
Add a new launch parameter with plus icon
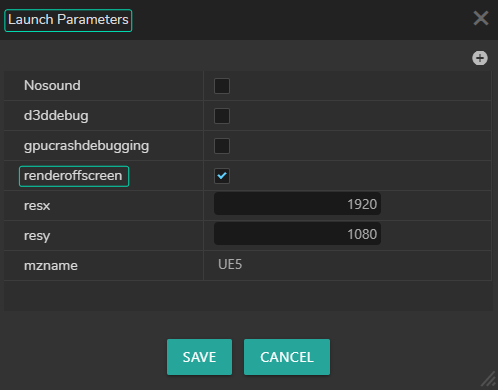click(x=480, y=58)
